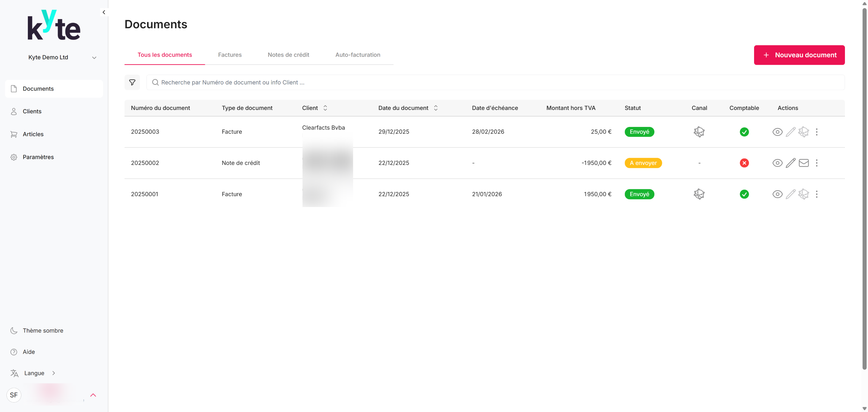This screenshot has width=868, height=412.
Task: Send document 20250002 via envelope icon
Action: click(x=804, y=163)
